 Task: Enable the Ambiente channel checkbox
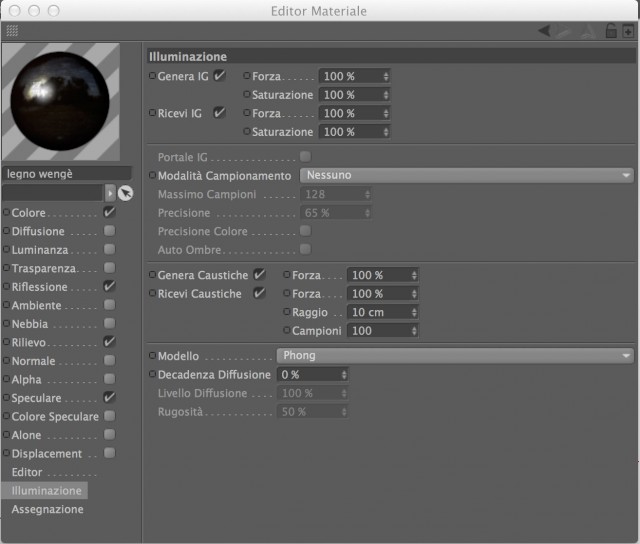point(109,305)
